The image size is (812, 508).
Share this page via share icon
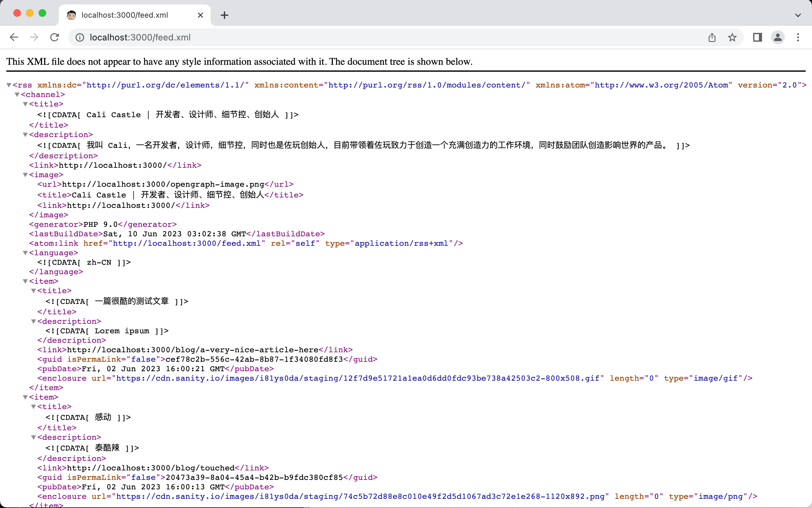(712, 37)
